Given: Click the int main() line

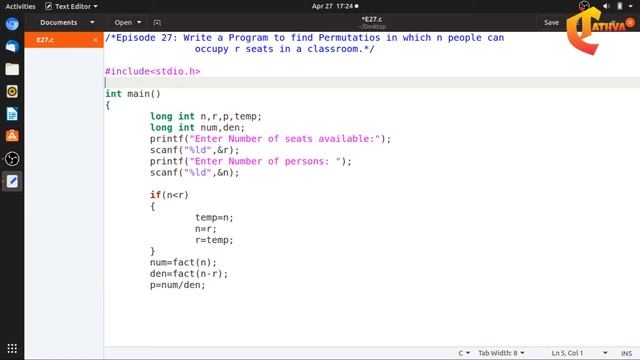Looking at the screenshot, I should (133, 93).
